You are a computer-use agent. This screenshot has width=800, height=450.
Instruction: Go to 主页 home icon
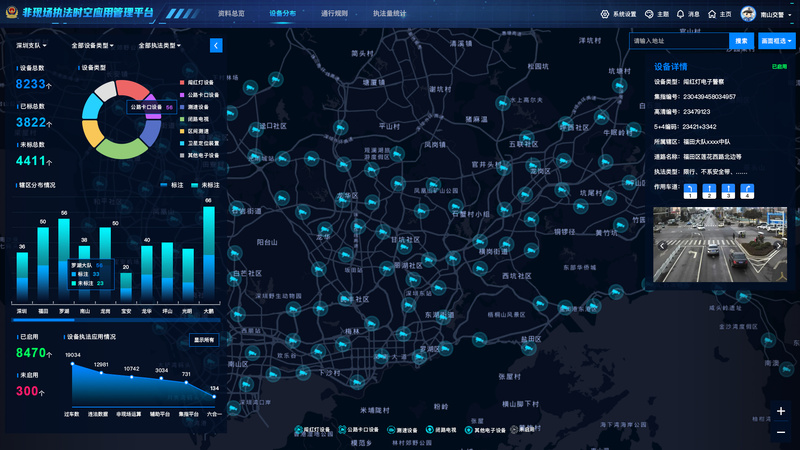[x=712, y=14]
